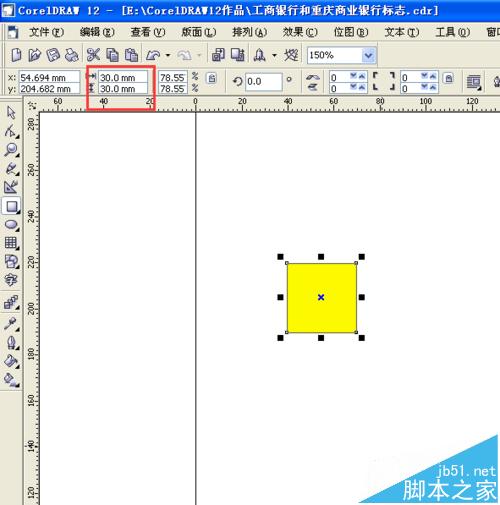Open the 位图(B) menu
Screen dimensions: 500x505
[x=351, y=32]
